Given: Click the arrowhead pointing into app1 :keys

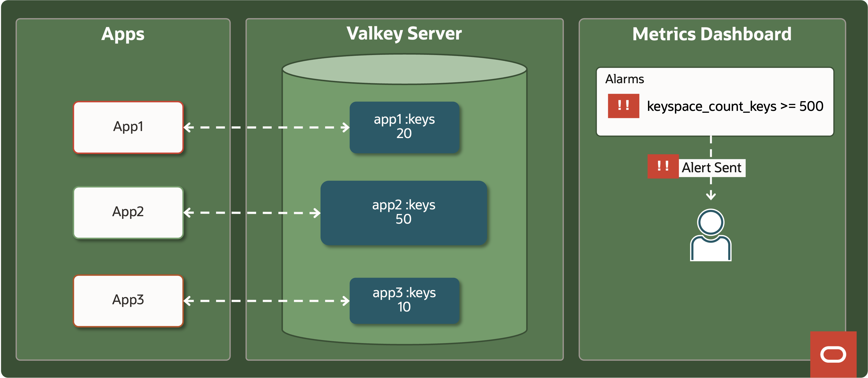Looking at the screenshot, I should tap(346, 128).
